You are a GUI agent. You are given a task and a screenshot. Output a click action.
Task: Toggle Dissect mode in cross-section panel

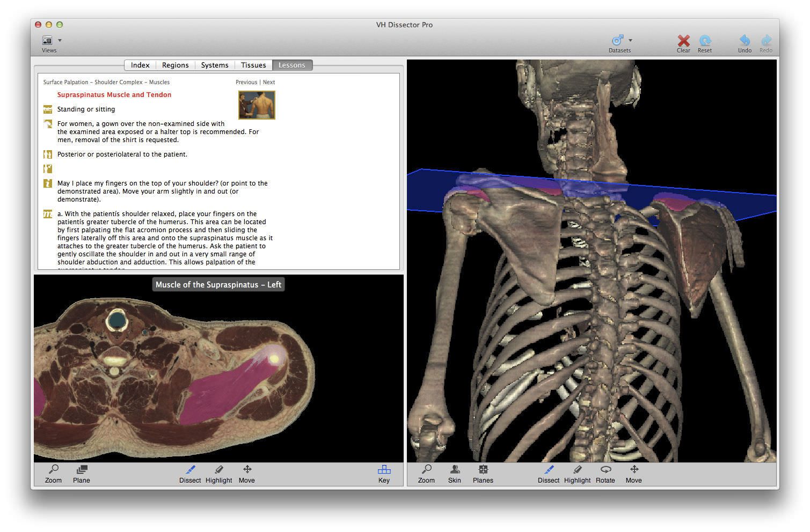(190, 470)
